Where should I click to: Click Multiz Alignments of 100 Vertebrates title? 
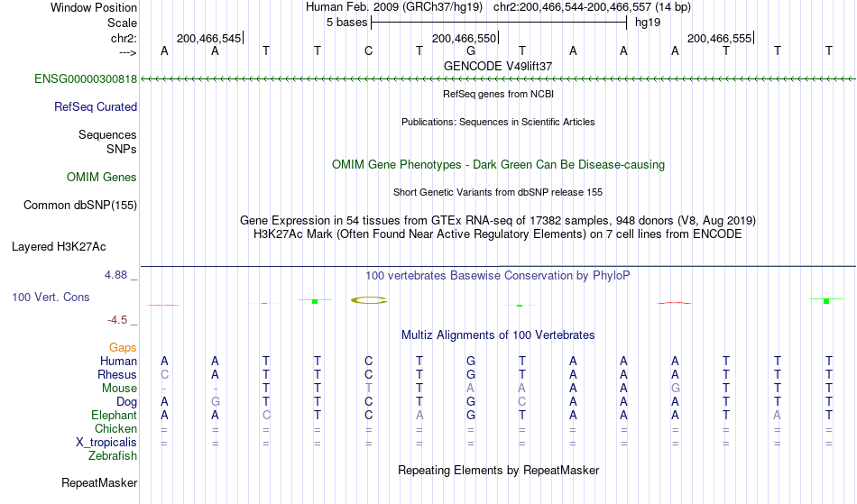point(498,334)
